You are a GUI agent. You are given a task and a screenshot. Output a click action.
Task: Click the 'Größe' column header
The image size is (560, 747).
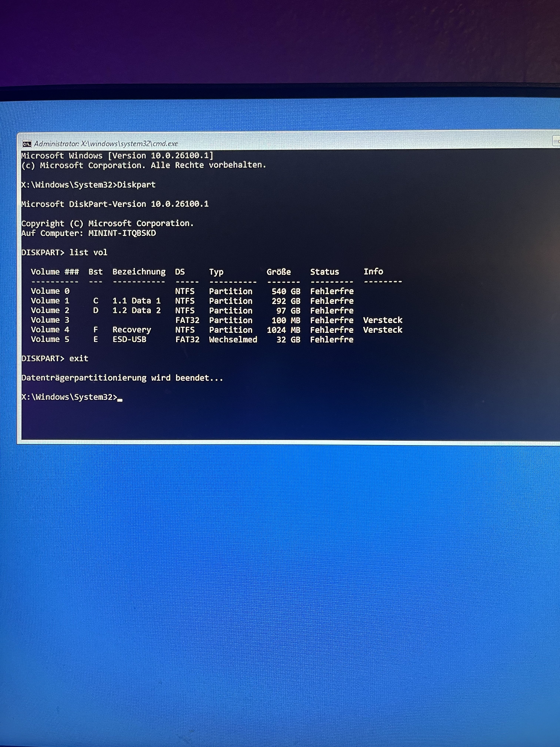(x=279, y=272)
